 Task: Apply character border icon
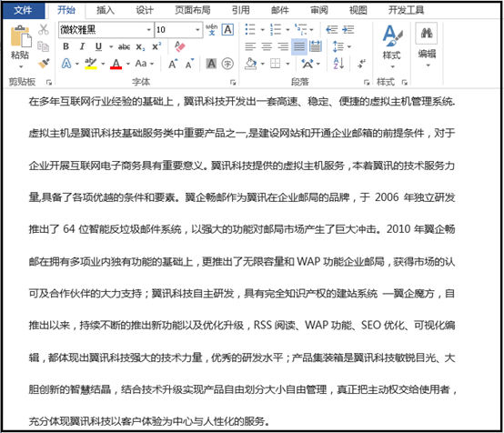[227, 30]
